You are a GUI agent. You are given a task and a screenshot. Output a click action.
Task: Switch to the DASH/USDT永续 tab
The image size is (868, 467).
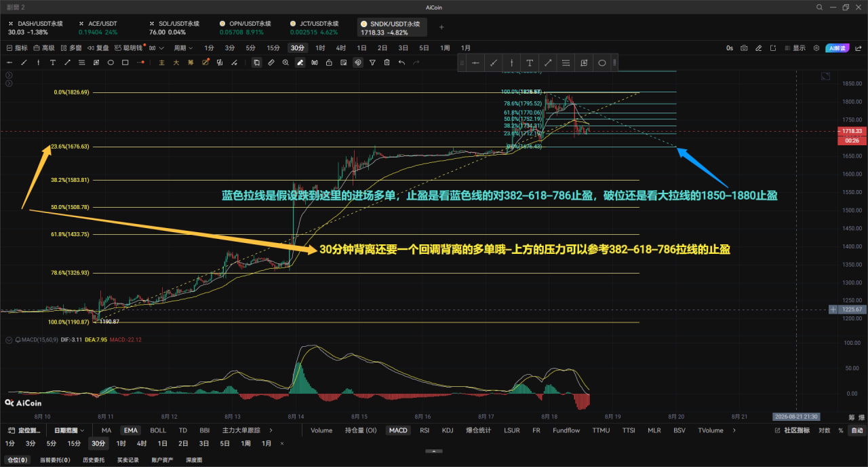point(35,27)
